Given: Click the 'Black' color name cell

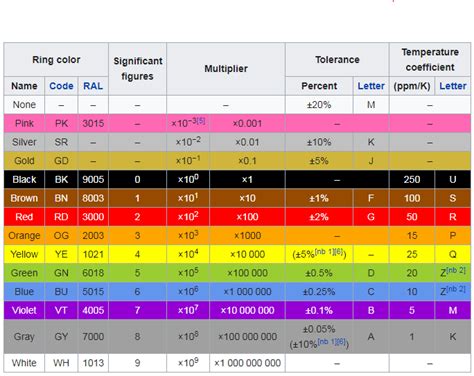Looking at the screenshot, I should (24, 179).
